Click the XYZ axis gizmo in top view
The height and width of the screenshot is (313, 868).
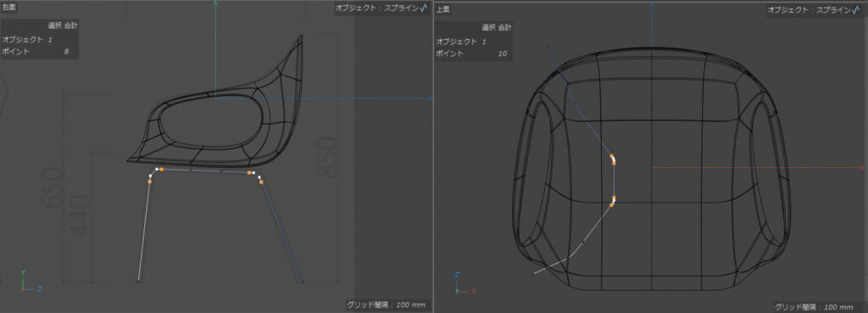tap(462, 282)
